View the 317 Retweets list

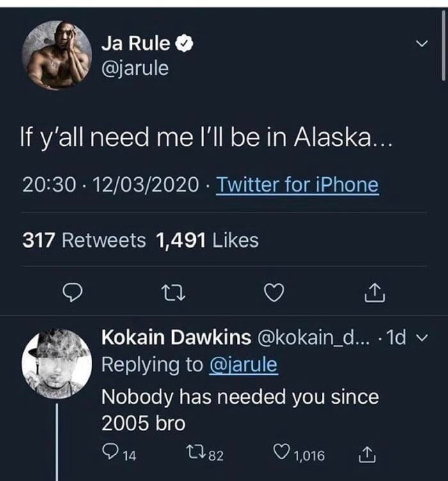coord(84,240)
